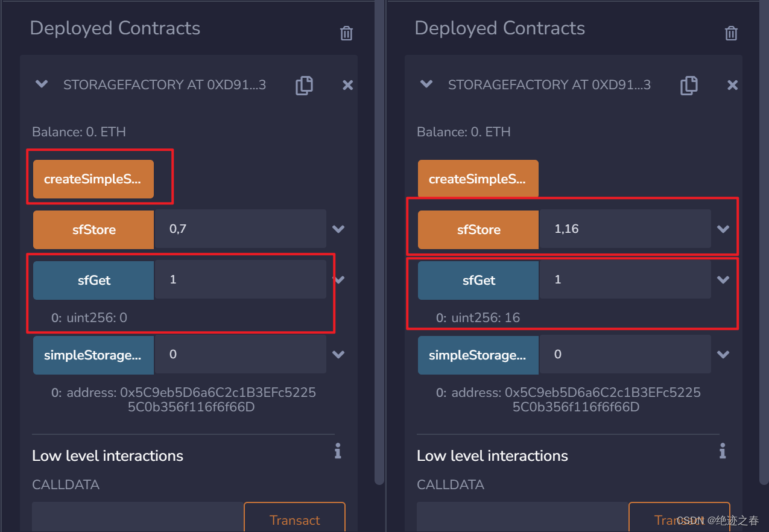Copy the left STORAGEFACTORY contract address
Screen dimensions: 769x532
click(x=304, y=85)
